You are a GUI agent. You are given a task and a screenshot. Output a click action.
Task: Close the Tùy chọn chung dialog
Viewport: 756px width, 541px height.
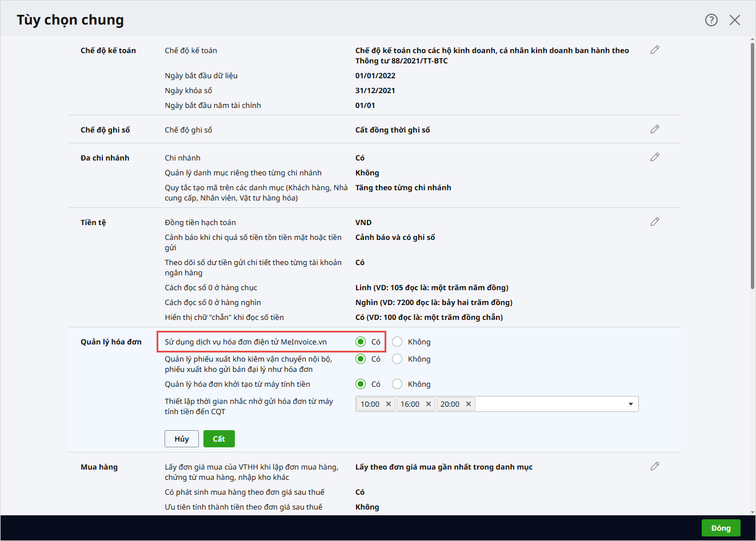click(735, 20)
